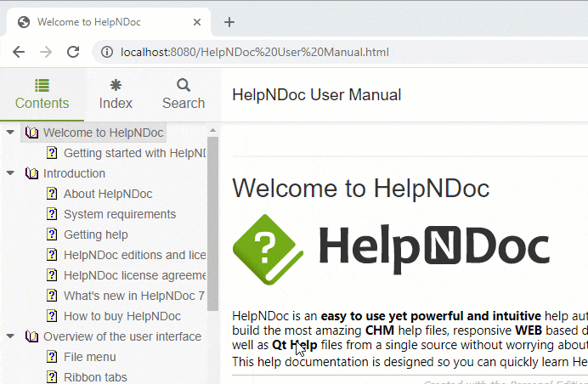Click the topic icon beside Getting started with HelpNDoc
The height and width of the screenshot is (384, 588).
tap(52, 153)
